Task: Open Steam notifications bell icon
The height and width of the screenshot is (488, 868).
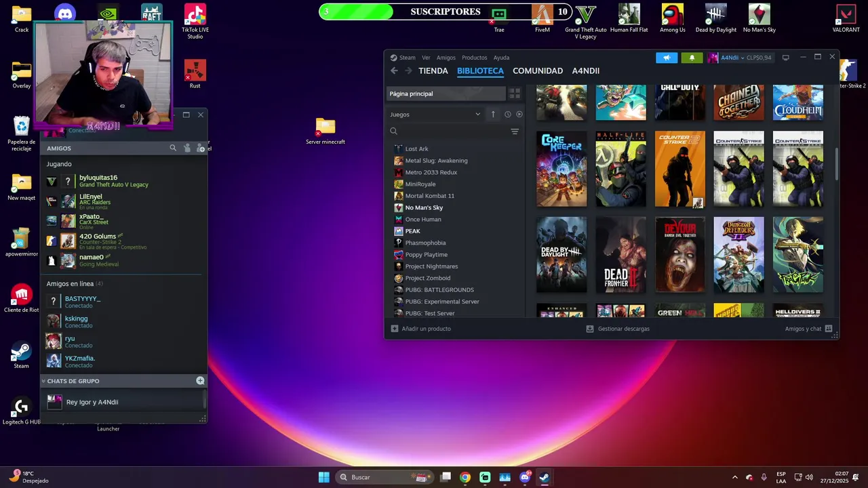Action: pos(692,58)
